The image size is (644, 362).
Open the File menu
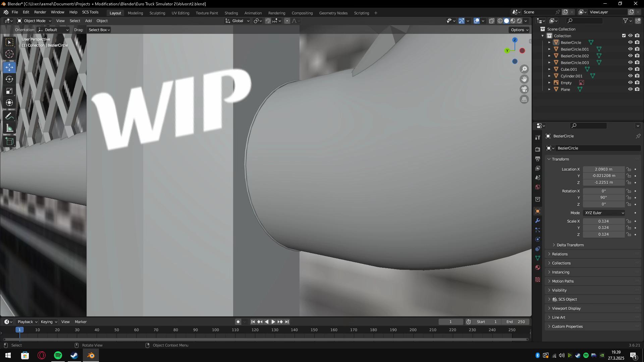pos(15,12)
